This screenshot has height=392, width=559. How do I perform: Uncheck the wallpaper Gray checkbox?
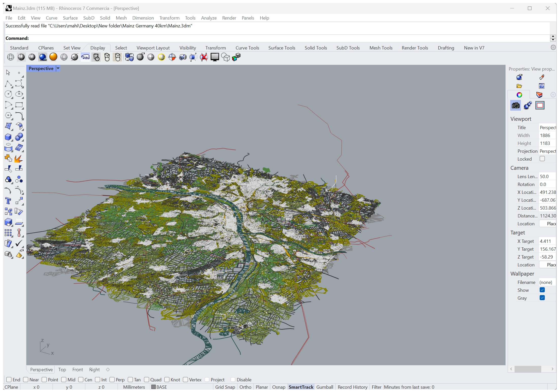click(542, 298)
